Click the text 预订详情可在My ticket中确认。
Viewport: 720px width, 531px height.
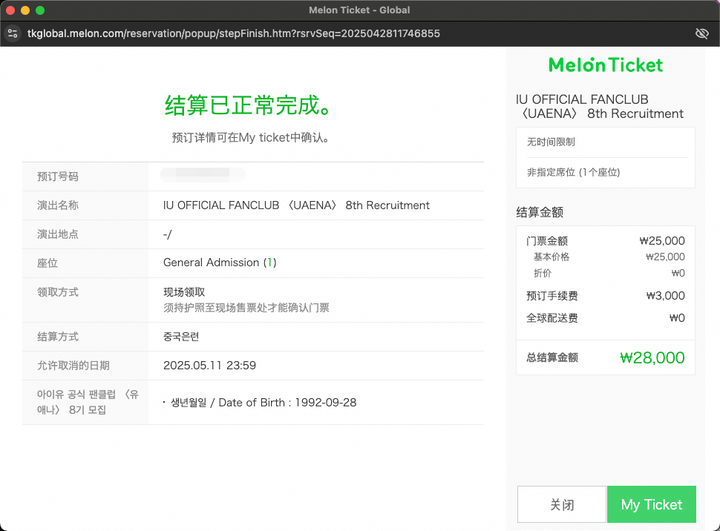(x=251, y=138)
